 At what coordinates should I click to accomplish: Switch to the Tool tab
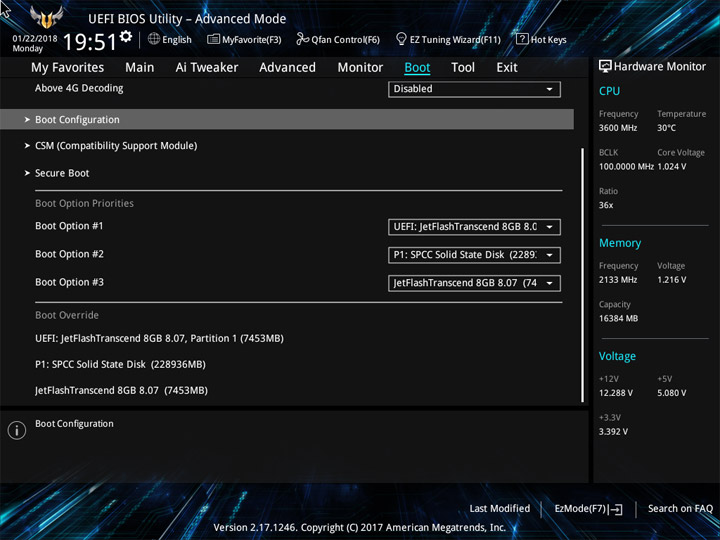click(x=463, y=68)
